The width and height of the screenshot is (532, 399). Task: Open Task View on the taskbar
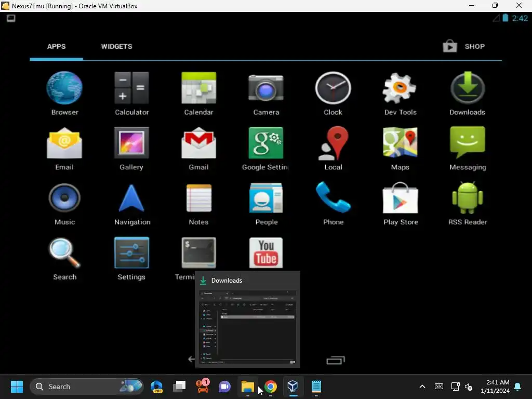point(179,387)
